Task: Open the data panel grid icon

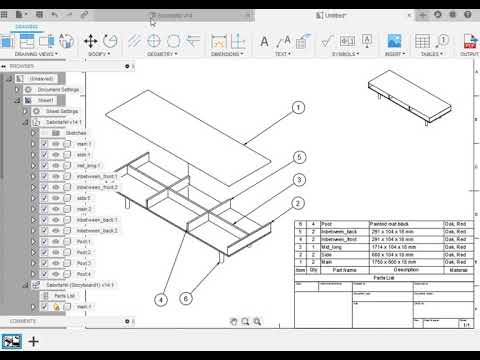Action: (4, 14)
